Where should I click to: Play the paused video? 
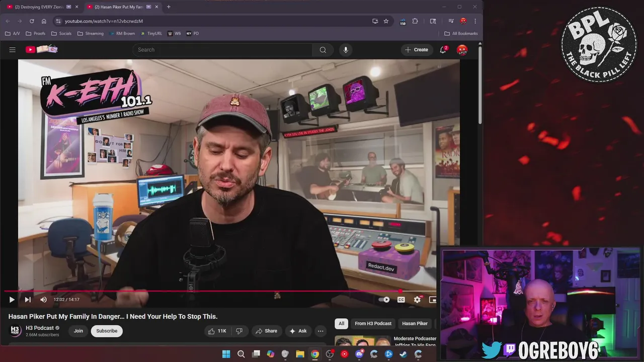coord(12,300)
